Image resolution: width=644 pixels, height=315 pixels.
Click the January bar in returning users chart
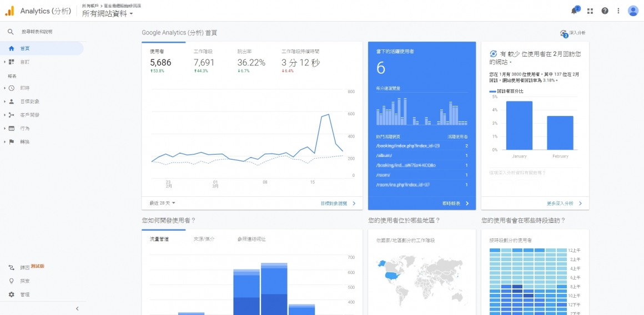(x=519, y=125)
